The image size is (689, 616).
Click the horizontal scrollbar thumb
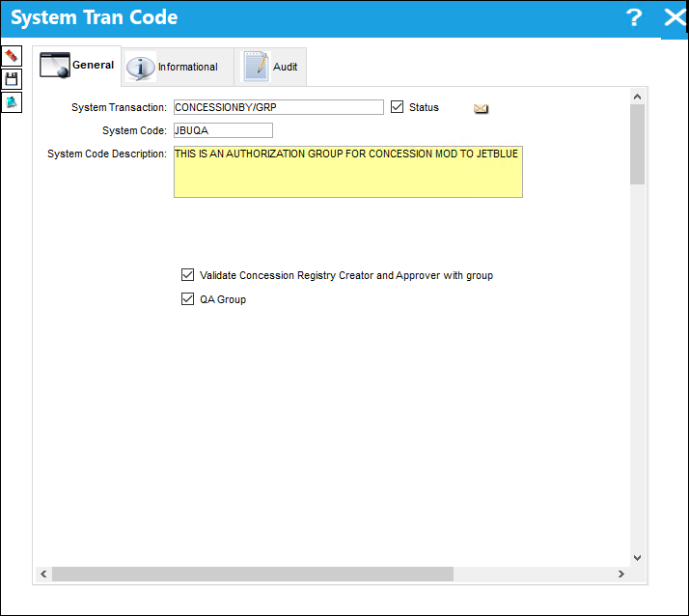(253, 574)
